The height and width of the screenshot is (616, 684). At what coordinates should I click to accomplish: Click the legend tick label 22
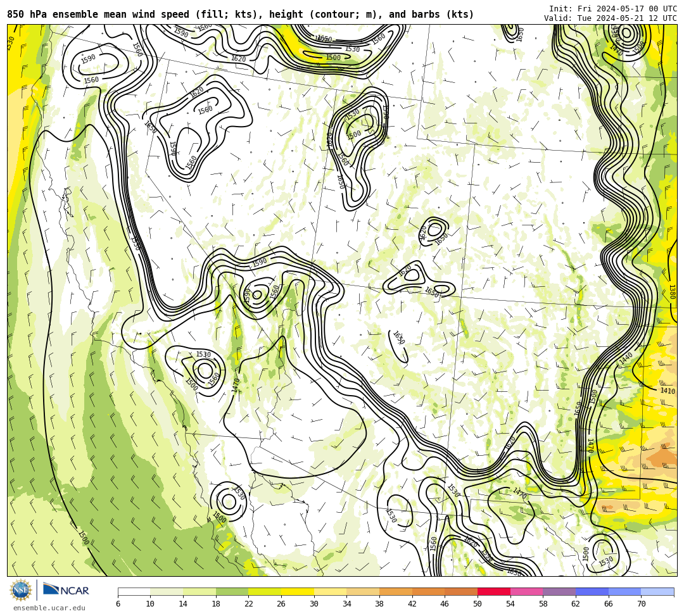[x=249, y=604]
